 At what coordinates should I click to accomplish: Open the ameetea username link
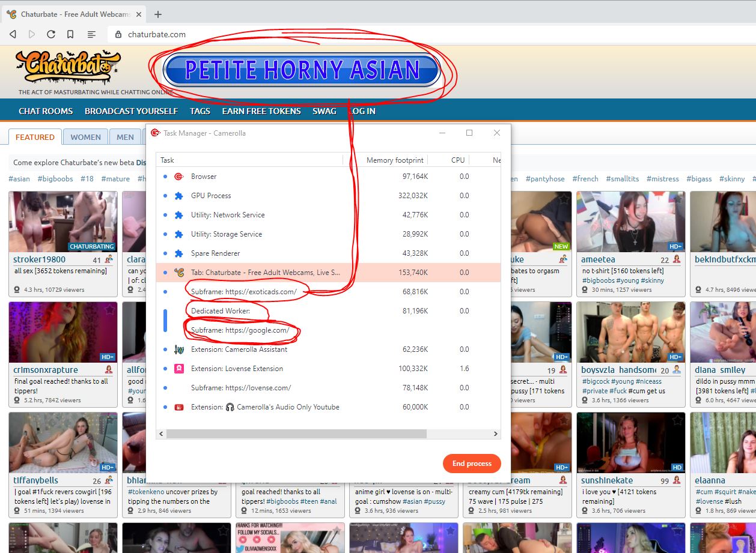pyautogui.click(x=598, y=259)
